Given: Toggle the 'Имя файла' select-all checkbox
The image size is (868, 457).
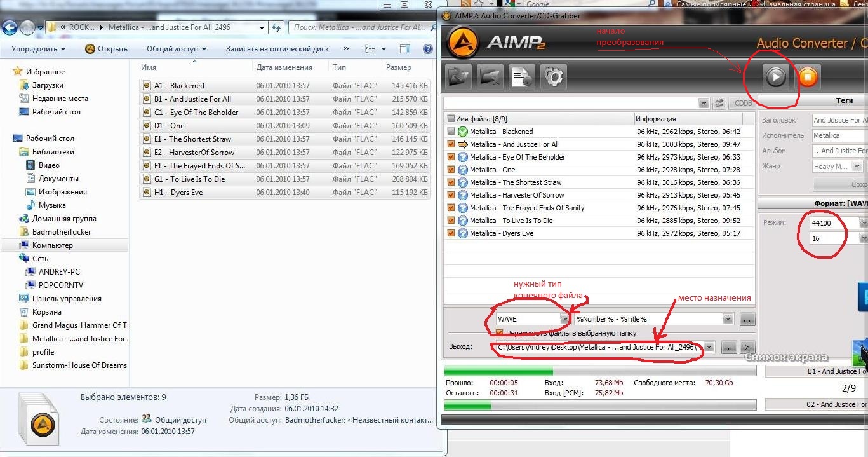Looking at the screenshot, I should coord(451,119).
